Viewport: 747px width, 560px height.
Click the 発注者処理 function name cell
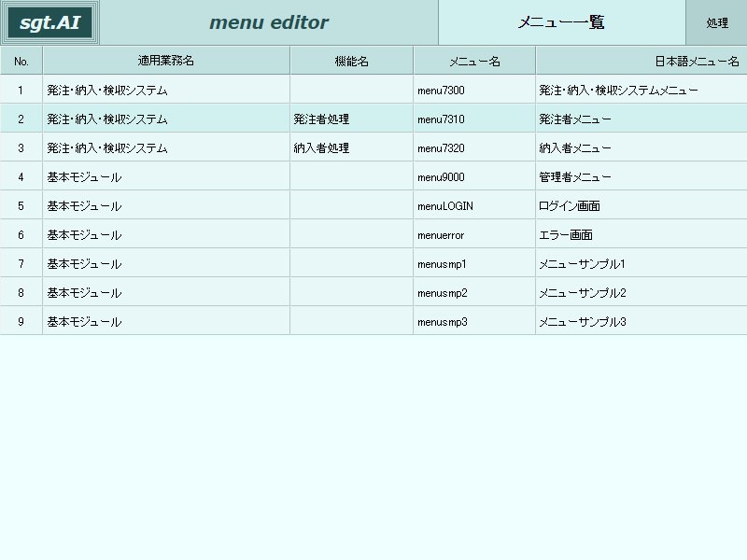[352, 119]
